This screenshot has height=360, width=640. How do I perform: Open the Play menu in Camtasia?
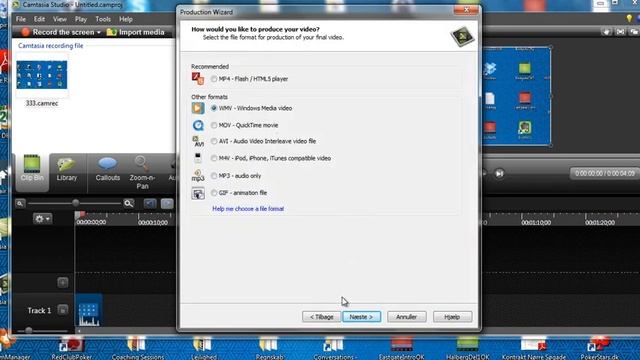pyautogui.click(x=81, y=19)
